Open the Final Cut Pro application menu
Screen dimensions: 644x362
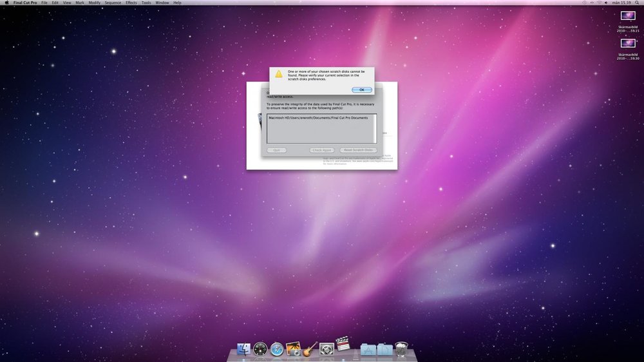[x=26, y=3]
